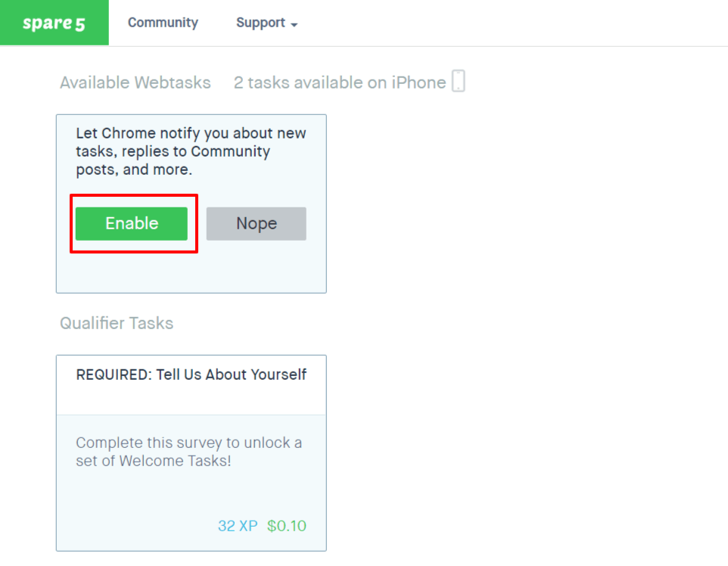Click the Support caret arrow
Image resolution: width=728 pixels, height=566 pixels.
(x=294, y=25)
